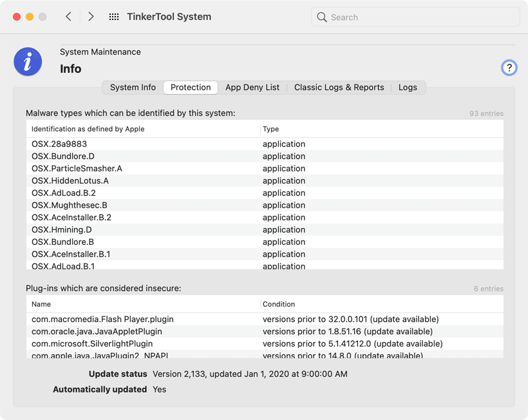The image size is (528, 420).
Task: Select OSX.AceInstaller.B.1 in the list
Action: [x=265, y=254]
